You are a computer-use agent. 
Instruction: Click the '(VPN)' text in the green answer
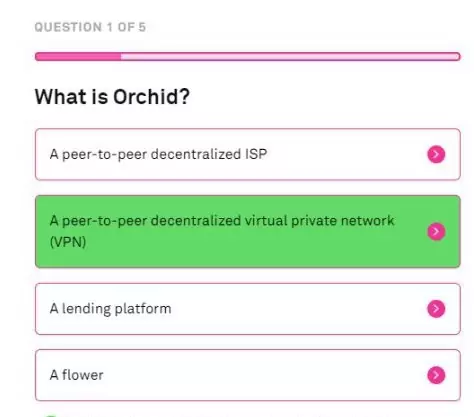(68, 242)
